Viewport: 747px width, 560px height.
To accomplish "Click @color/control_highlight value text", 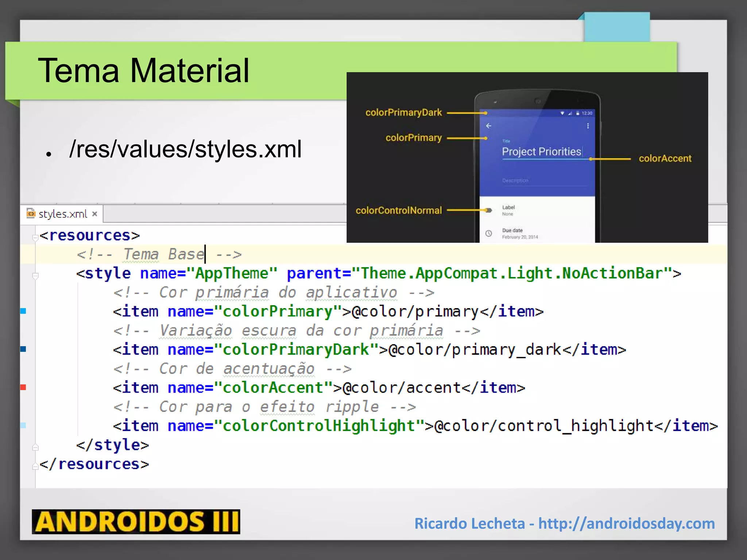I will (543, 426).
